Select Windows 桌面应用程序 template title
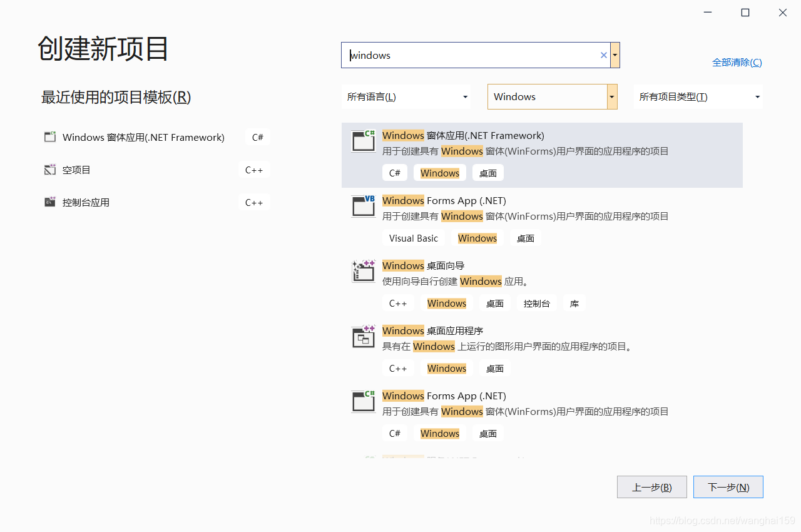The width and height of the screenshot is (801, 532). [x=433, y=330]
